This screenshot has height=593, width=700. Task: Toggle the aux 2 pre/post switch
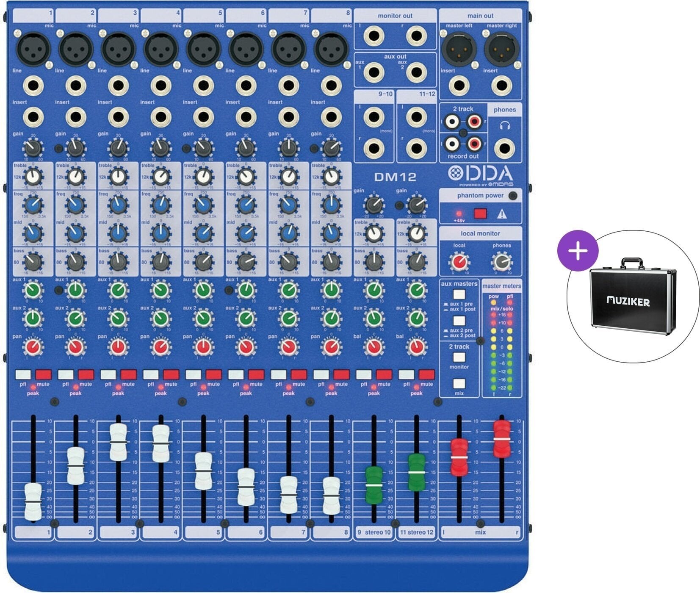459,321
